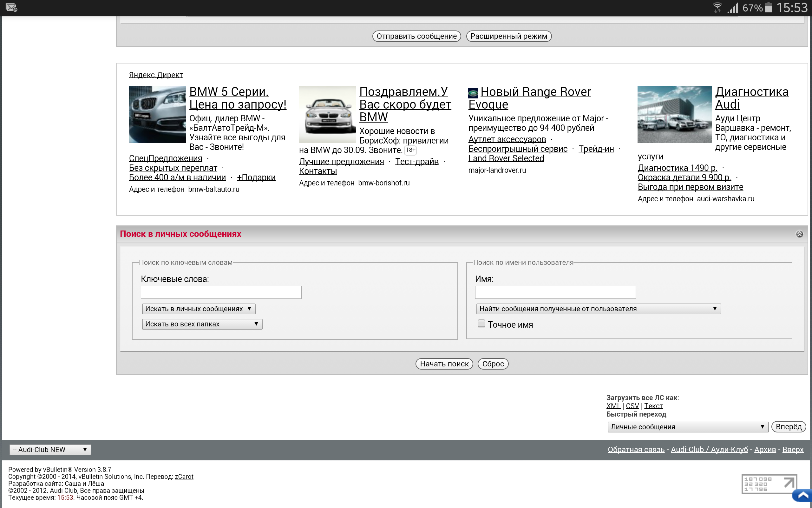Image resolution: width=812 pixels, height=508 pixels.
Task: Click the Контакты link
Action: (318, 171)
